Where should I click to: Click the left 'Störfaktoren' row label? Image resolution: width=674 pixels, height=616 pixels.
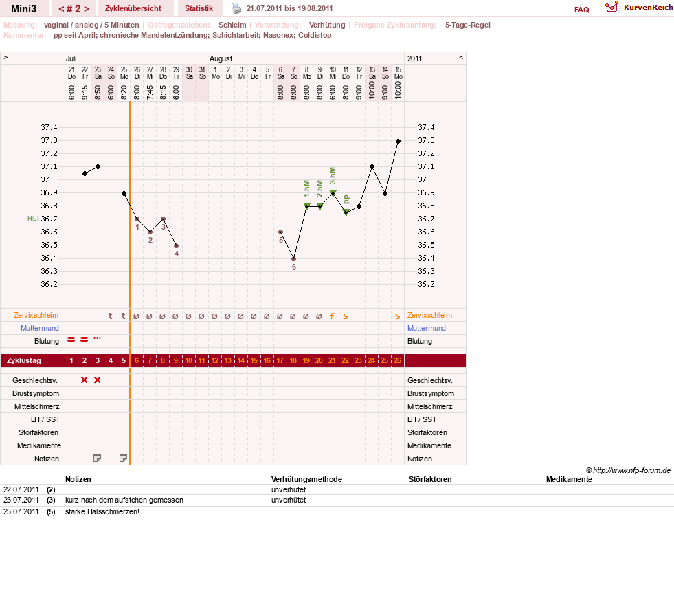coord(38,432)
